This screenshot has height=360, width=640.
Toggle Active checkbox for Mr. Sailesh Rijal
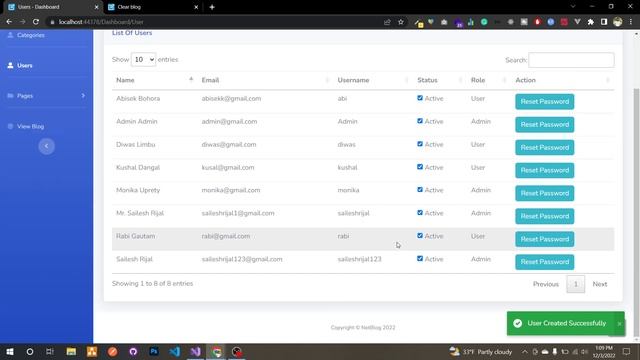point(420,213)
